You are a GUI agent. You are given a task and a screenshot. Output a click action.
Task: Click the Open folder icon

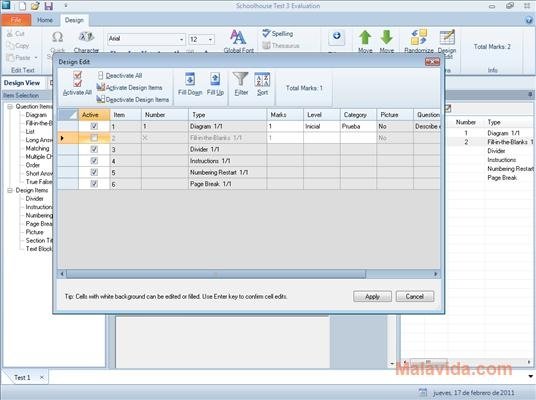point(35,5)
